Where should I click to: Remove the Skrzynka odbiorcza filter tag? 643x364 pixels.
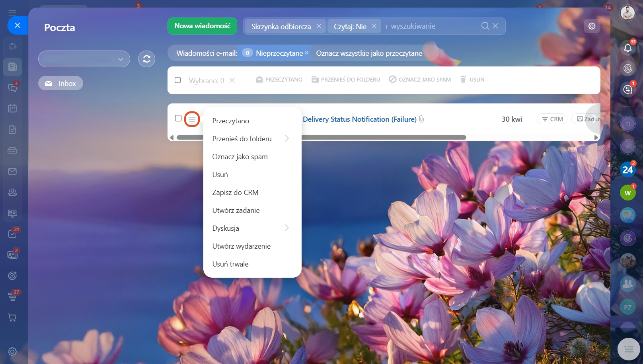(x=319, y=26)
